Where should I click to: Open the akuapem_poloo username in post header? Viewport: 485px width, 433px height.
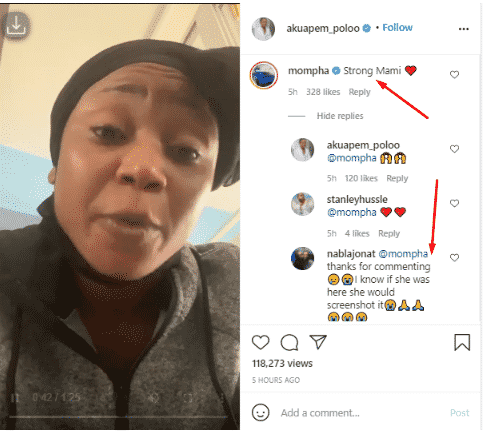point(323,29)
